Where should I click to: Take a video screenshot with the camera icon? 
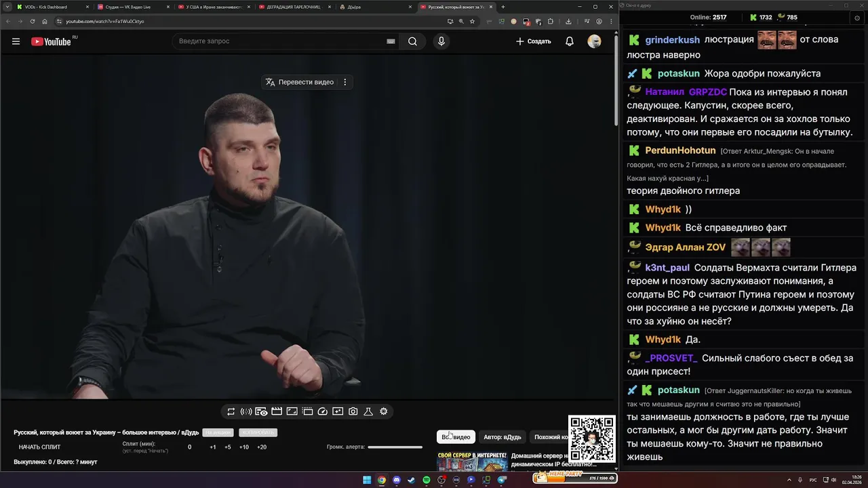353,411
